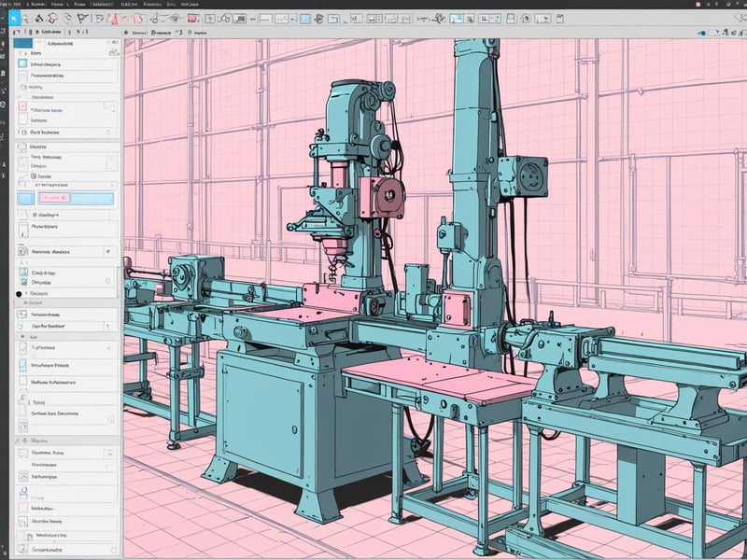Toggle the black circle marker in left panel
The width and height of the screenshot is (747, 560).
pyautogui.click(x=19, y=293)
